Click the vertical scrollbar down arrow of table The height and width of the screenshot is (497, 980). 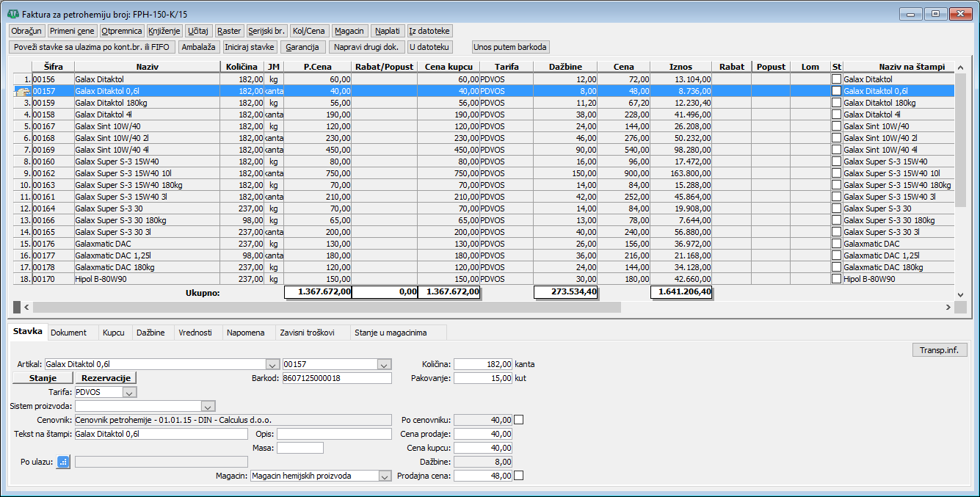tap(961, 294)
